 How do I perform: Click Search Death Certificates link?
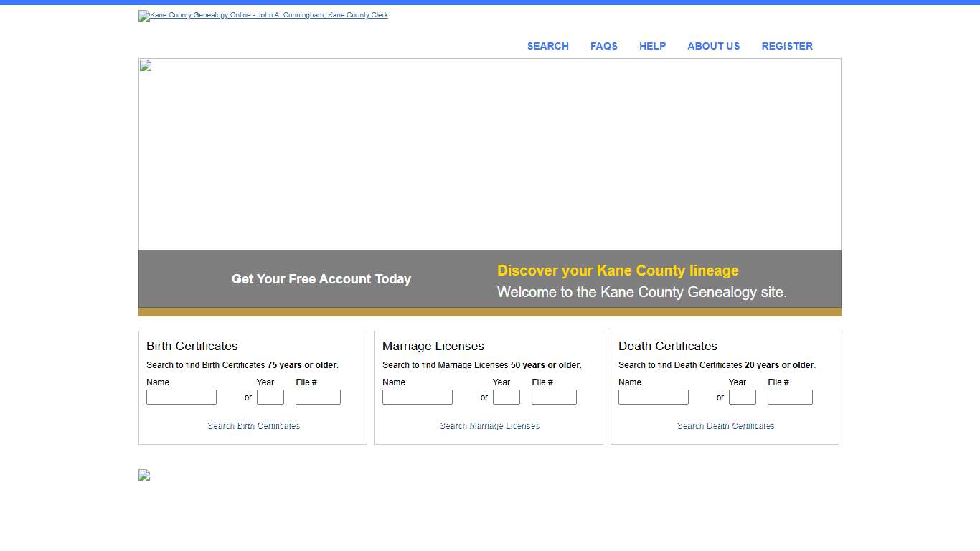pos(725,425)
